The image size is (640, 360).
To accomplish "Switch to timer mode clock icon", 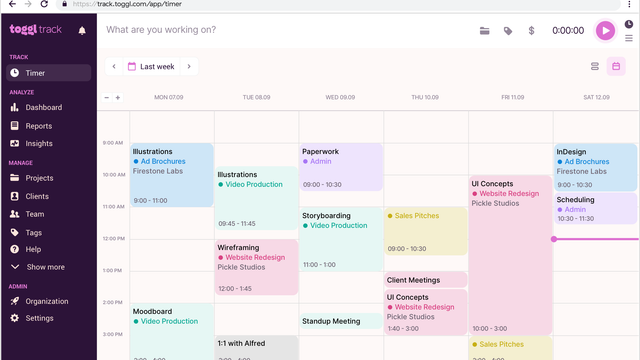I will tap(629, 24).
